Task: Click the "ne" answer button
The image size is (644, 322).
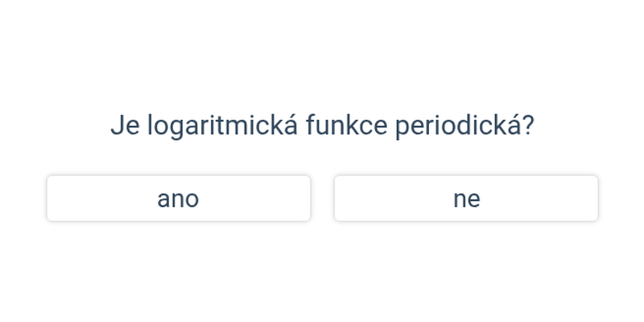Action: 466,198
